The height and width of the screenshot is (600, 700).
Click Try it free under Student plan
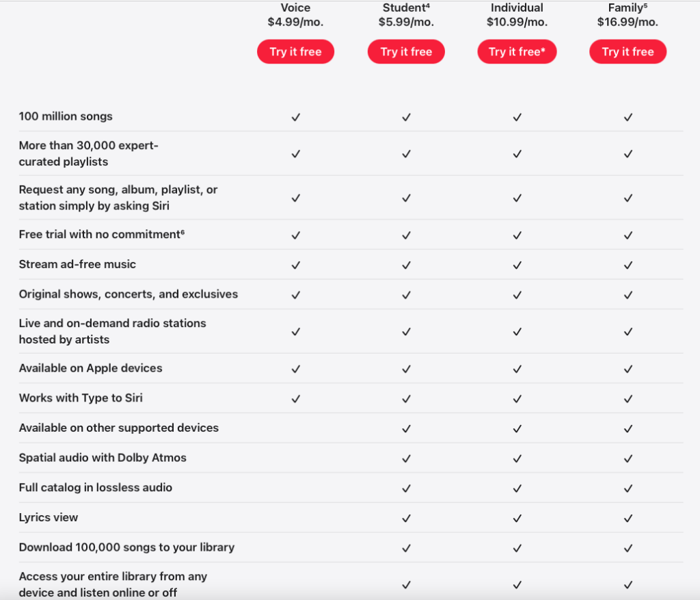coord(406,52)
